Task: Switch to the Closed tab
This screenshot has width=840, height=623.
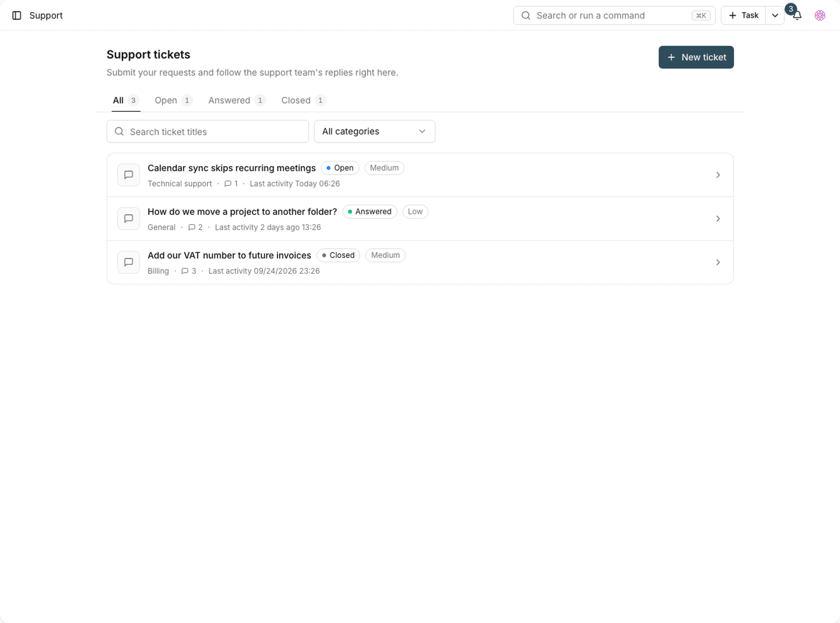Action: tap(303, 100)
